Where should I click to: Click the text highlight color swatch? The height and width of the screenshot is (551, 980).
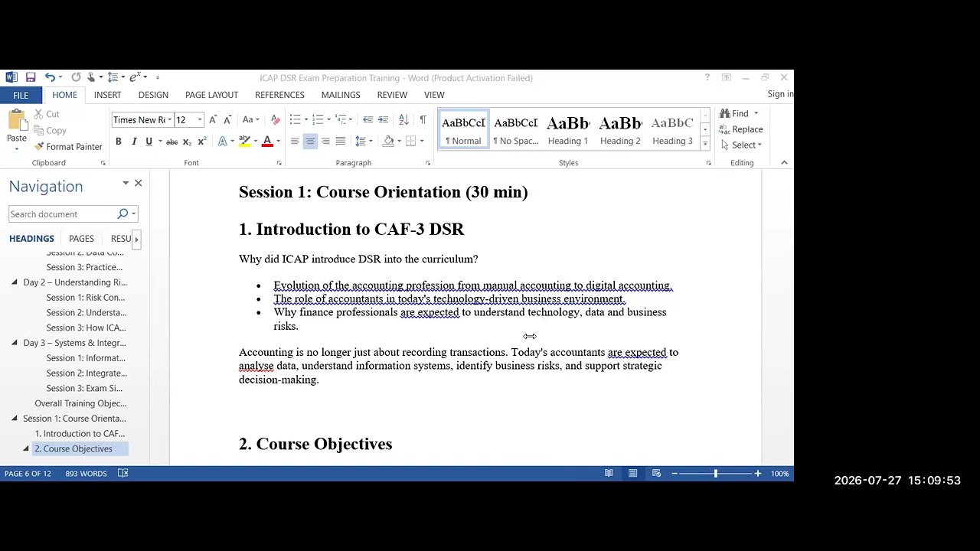click(244, 141)
